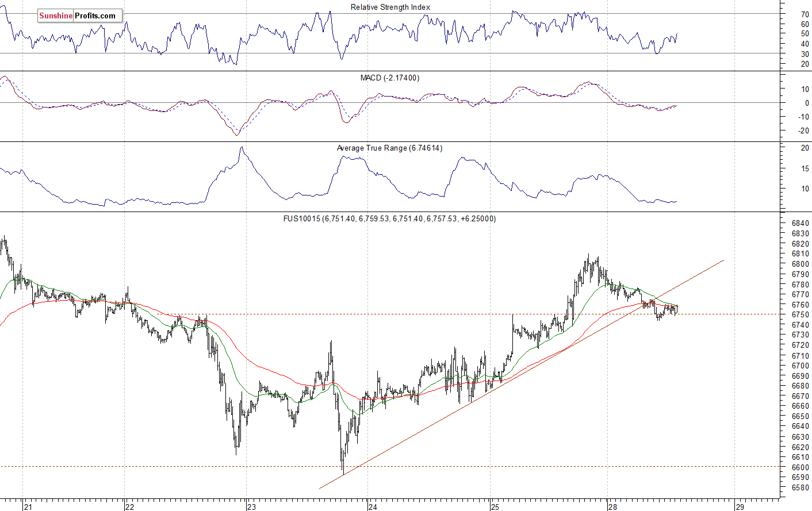Click the SunshineProfits.com logo
812x511 pixels.
click(x=80, y=16)
